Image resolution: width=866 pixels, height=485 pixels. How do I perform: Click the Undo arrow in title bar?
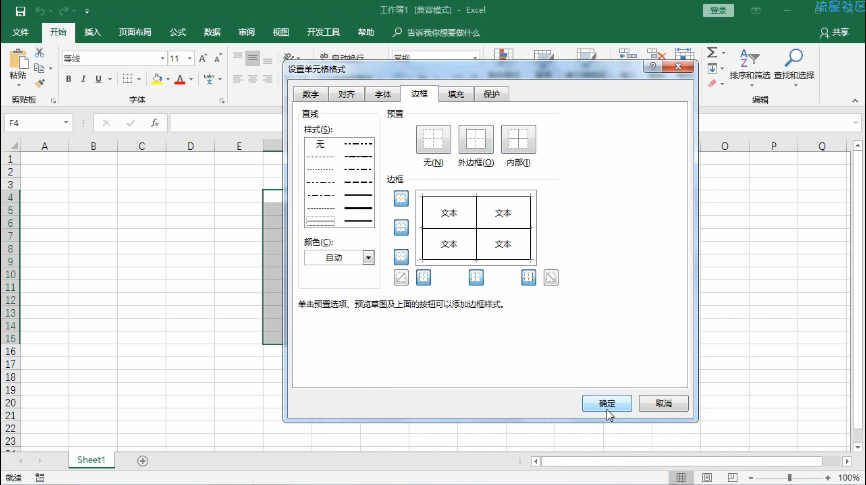[40, 10]
